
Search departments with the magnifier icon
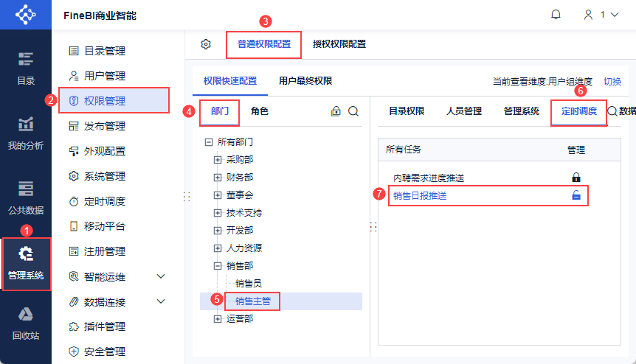point(353,111)
